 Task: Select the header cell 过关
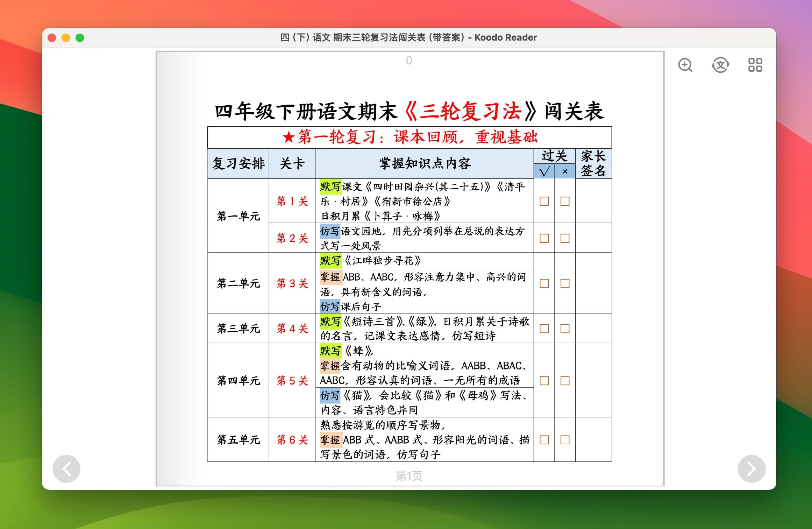554,156
